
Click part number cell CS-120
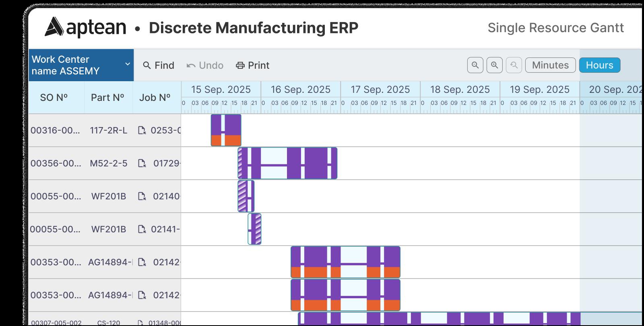point(109,323)
